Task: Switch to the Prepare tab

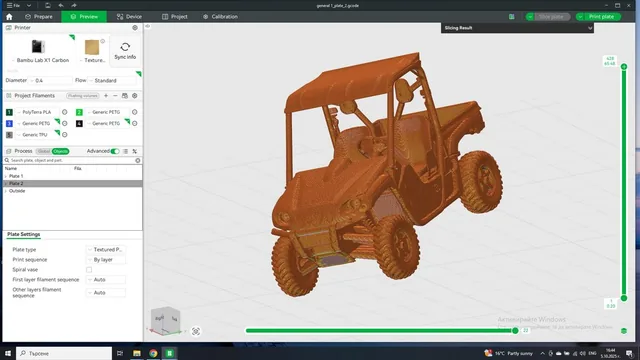Action: (x=39, y=17)
